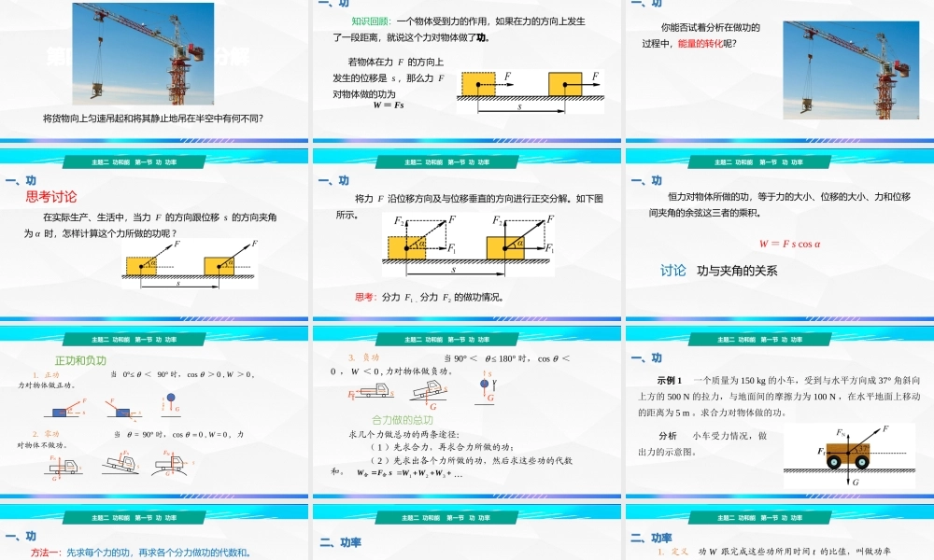Click the 主题二 banner above 3. 负功
This screenshot has height=560, width=934.
click(x=446, y=339)
